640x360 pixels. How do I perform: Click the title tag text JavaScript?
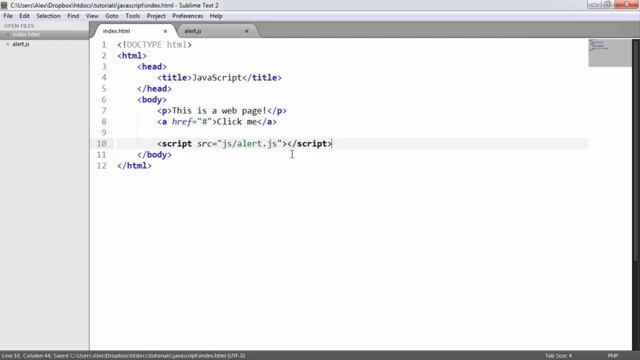[217, 78]
